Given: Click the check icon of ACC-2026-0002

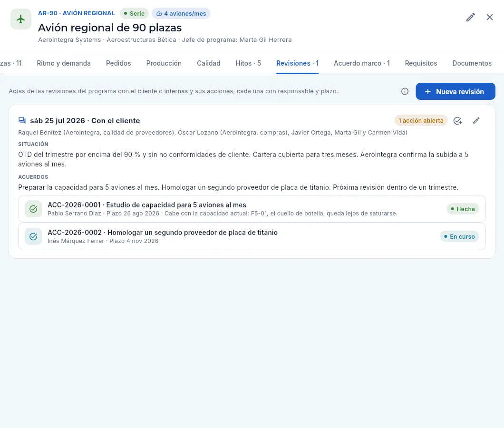Looking at the screenshot, I should click(33, 237).
